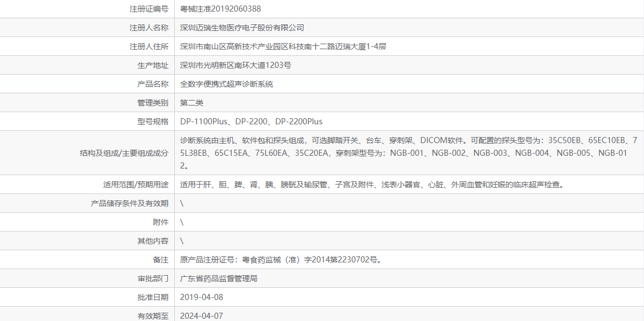Select approval department 广东省药品监督管理局

pos(219,278)
